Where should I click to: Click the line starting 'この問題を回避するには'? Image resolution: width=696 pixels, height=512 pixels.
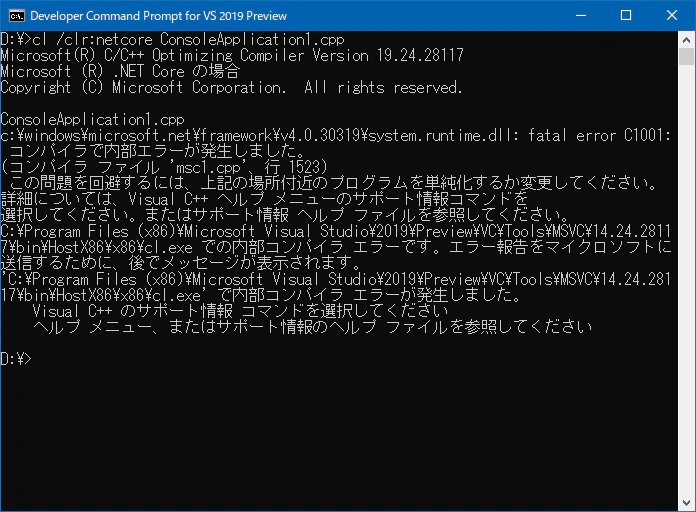point(333,183)
